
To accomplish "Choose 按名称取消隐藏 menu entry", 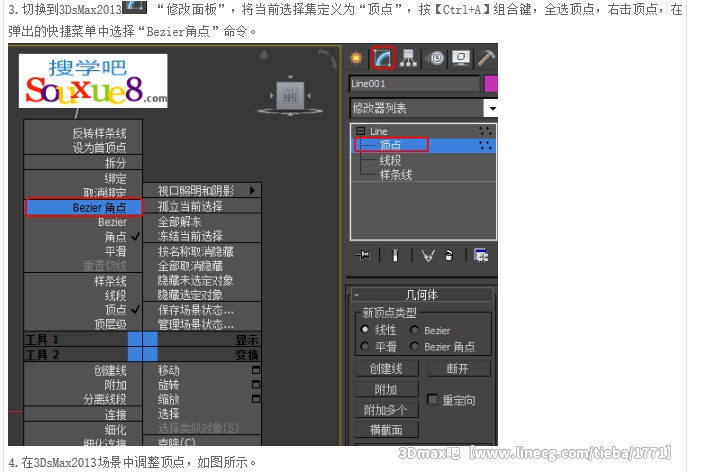I will point(195,251).
